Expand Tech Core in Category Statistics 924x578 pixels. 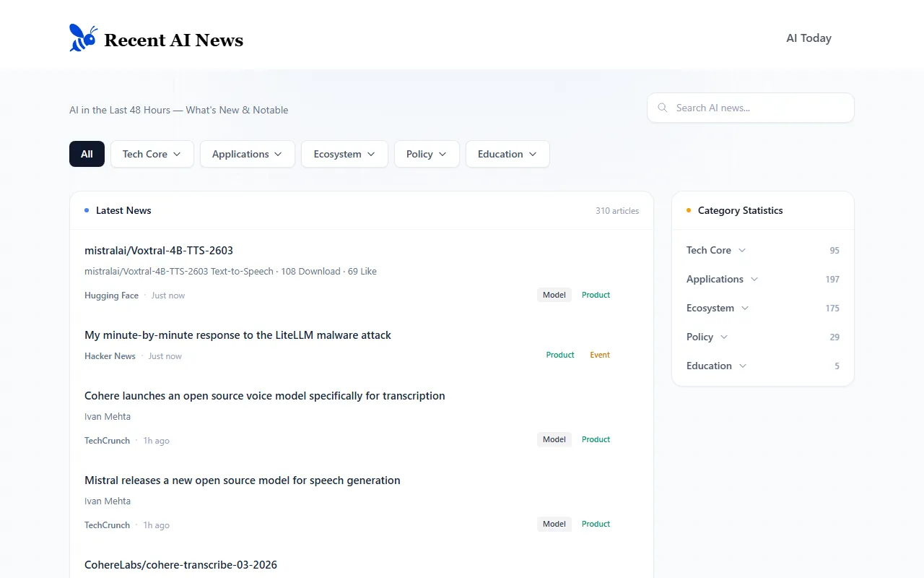716,250
